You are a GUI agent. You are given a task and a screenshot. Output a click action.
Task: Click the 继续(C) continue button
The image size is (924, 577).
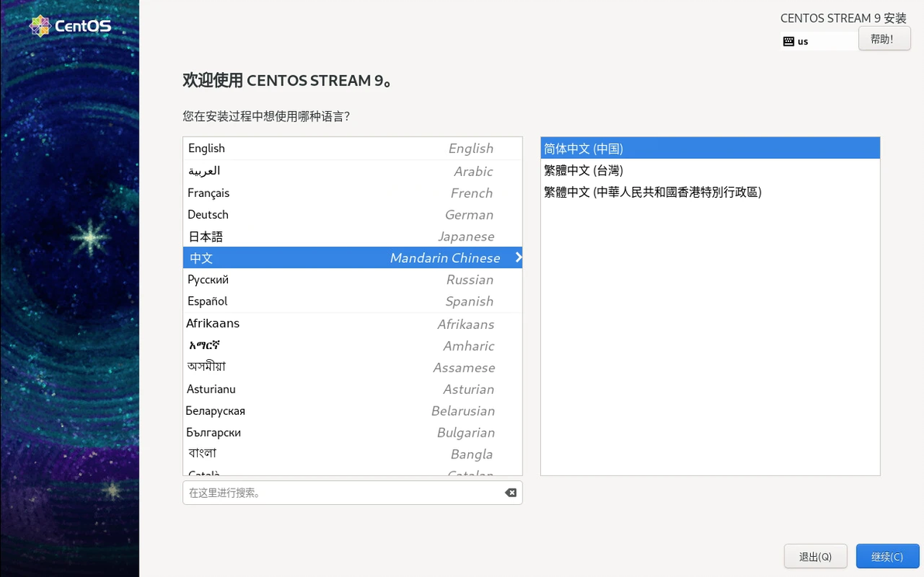point(887,556)
